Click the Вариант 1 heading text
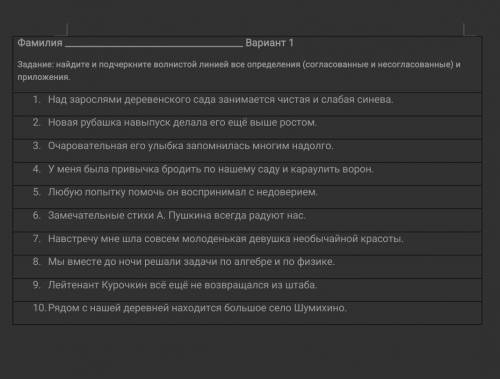The image size is (500, 379). 269,43
